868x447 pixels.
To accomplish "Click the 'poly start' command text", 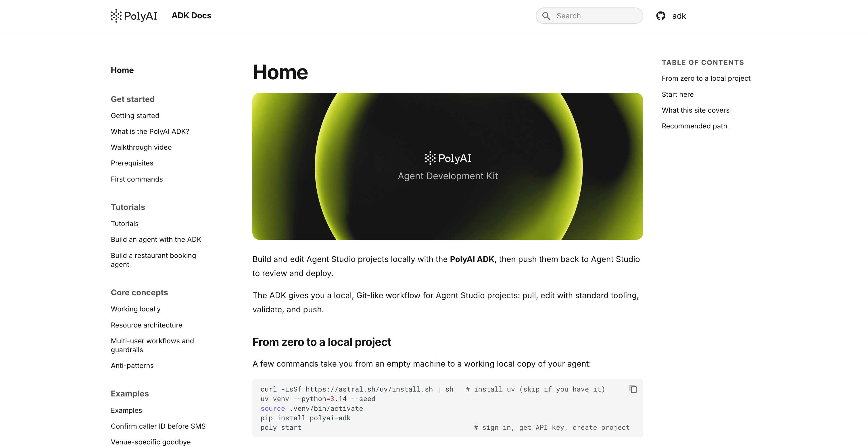I will click(281, 427).
